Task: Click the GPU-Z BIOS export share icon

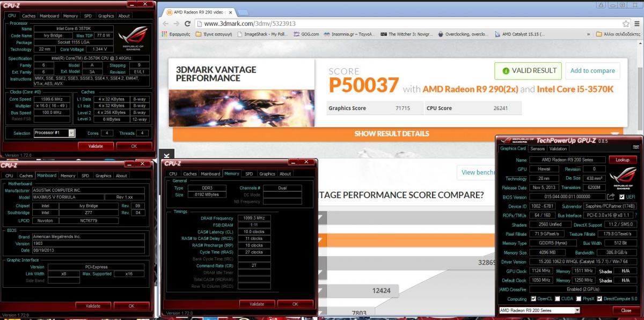Action: coord(611,197)
